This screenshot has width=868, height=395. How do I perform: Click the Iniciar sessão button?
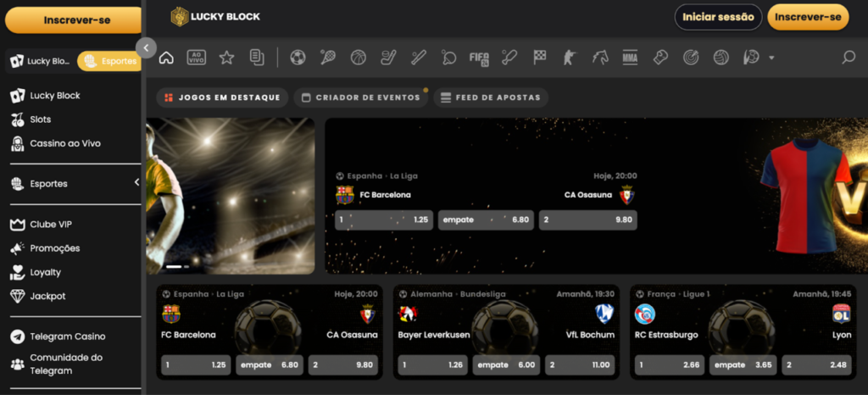tap(718, 17)
